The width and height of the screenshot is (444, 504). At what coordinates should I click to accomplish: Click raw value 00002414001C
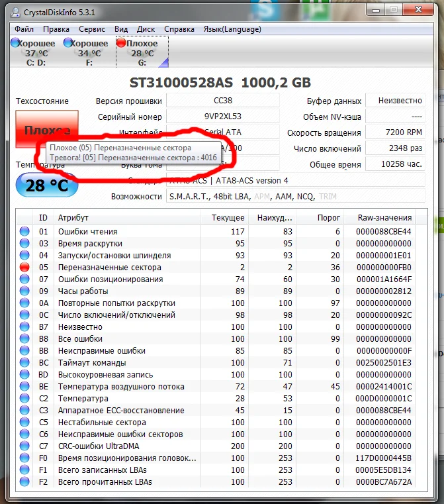coord(384,386)
